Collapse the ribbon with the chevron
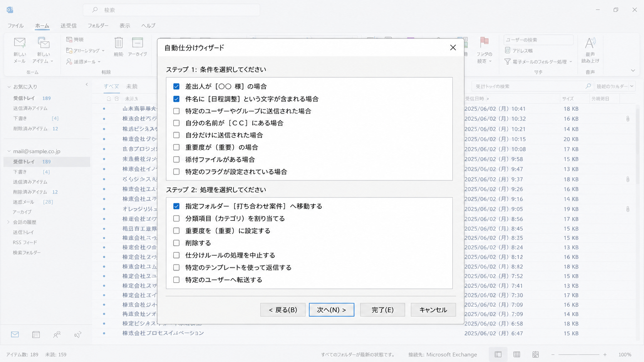This screenshot has height=362, width=644. coord(633,70)
